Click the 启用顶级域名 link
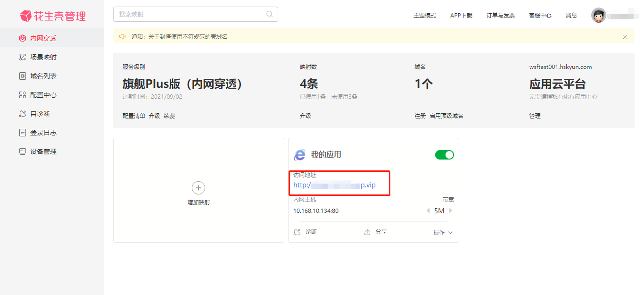 click(446, 116)
